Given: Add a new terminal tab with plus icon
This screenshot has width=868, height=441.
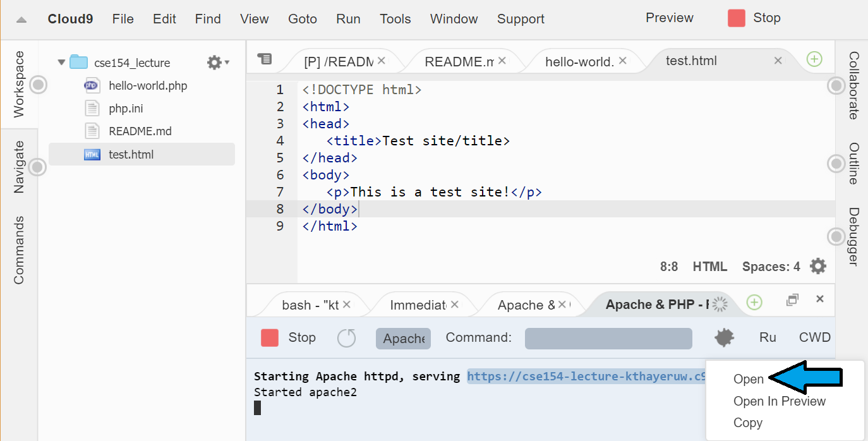Looking at the screenshot, I should 754,303.
